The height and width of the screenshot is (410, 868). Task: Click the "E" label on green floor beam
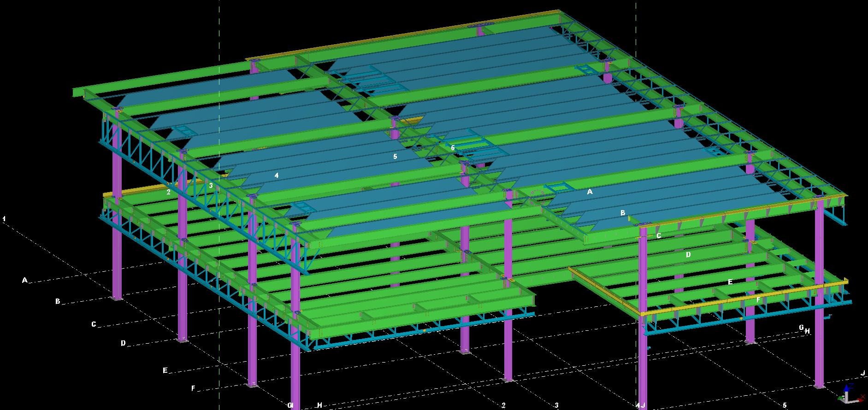pyautogui.click(x=730, y=281)
